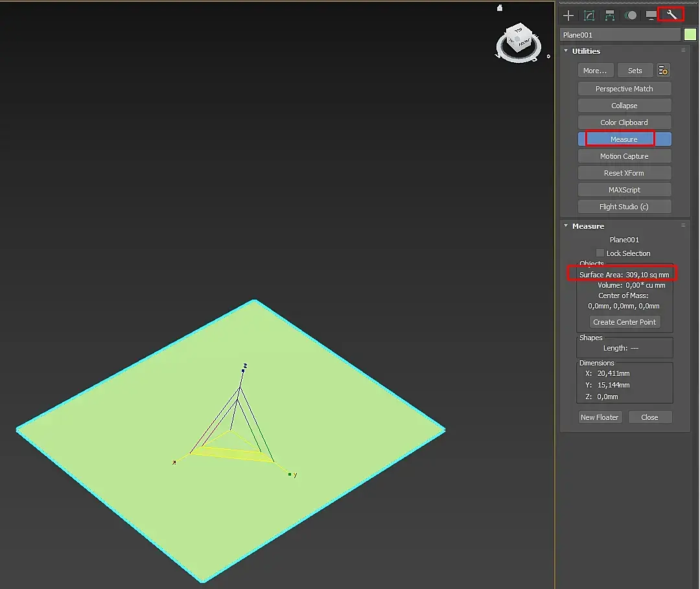Open the Hierarchy panel icon
700x589 pixels.
point(610,16)
